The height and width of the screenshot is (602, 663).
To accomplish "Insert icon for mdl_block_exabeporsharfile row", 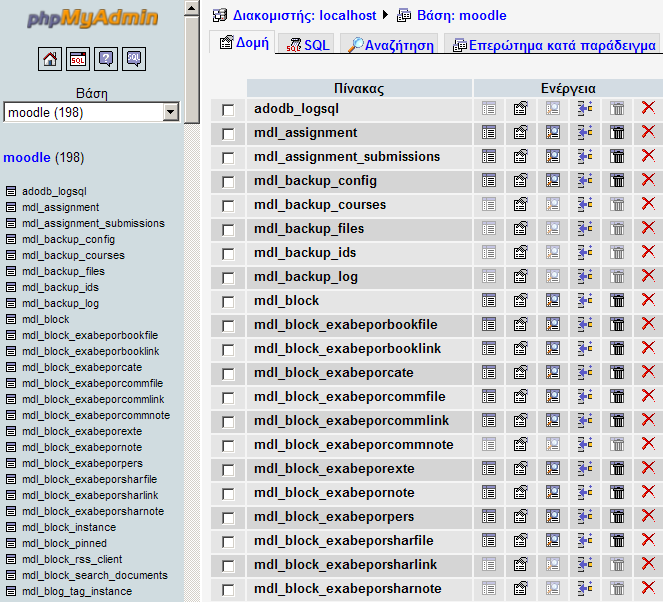I will coord(585,540).
